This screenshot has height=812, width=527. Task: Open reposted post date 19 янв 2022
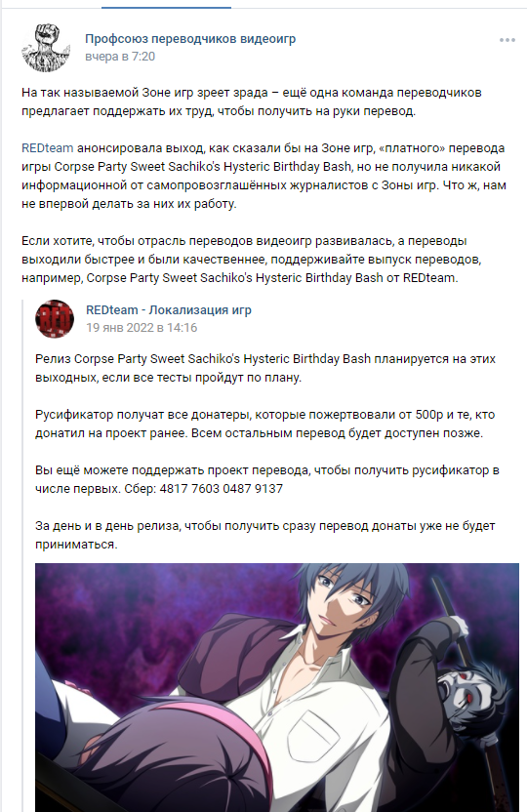point(142,328)
